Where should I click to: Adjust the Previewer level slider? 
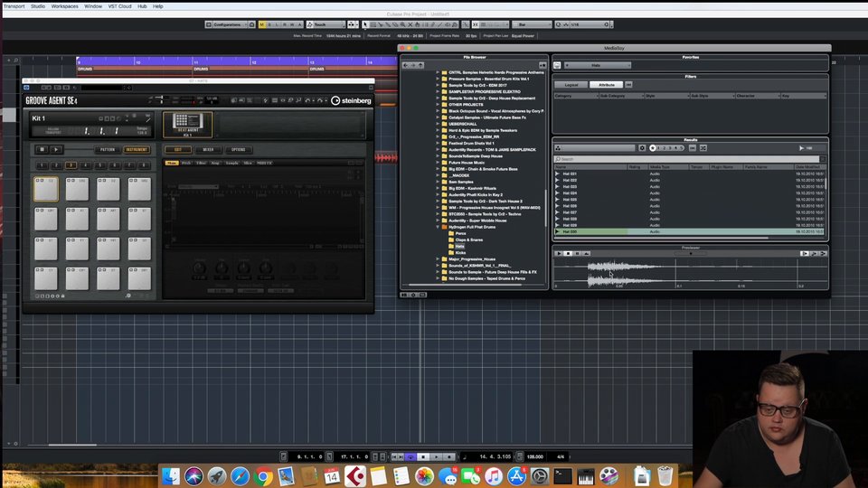690,253
